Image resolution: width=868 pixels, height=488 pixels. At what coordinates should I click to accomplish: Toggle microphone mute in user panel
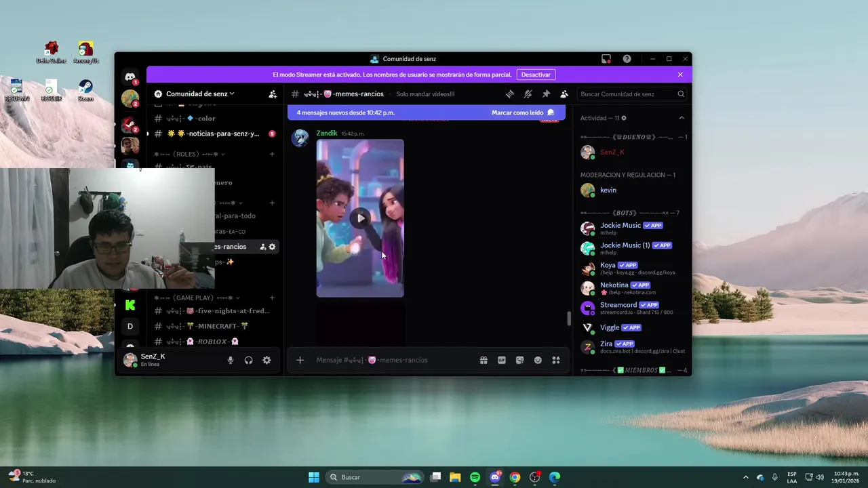(231, 361)
